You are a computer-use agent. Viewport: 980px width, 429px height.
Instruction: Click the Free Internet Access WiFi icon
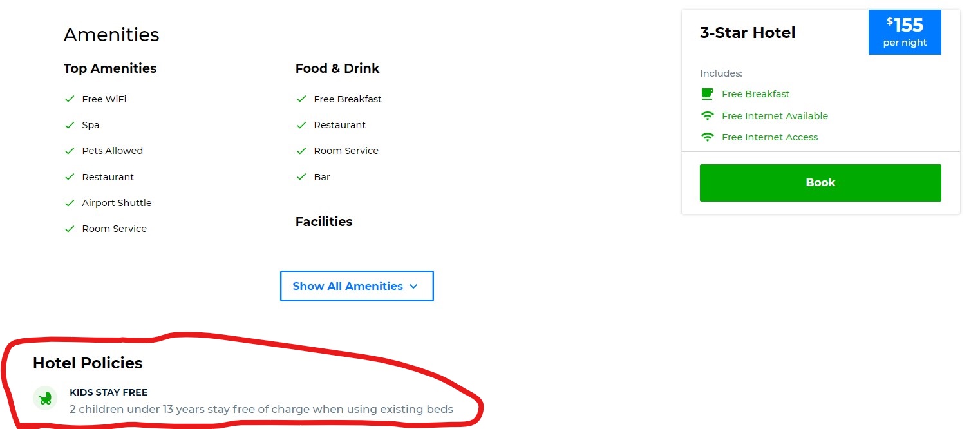coord(707,136)
